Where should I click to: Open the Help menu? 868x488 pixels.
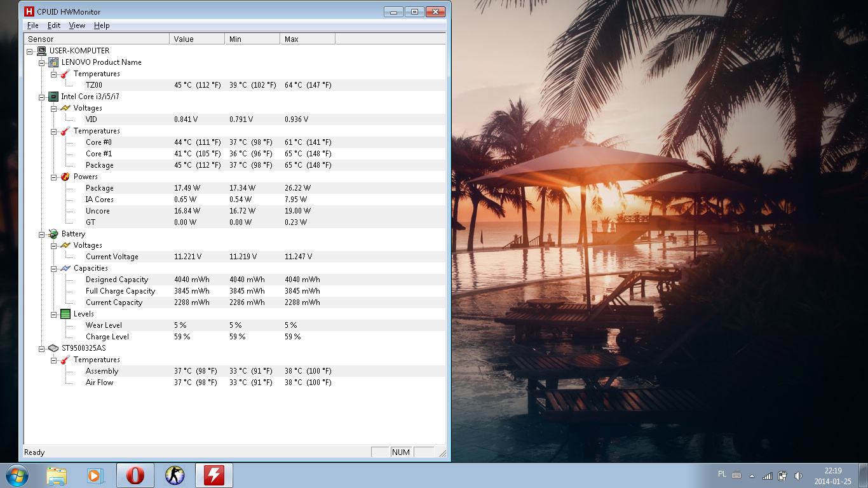[x=102, y=25]
